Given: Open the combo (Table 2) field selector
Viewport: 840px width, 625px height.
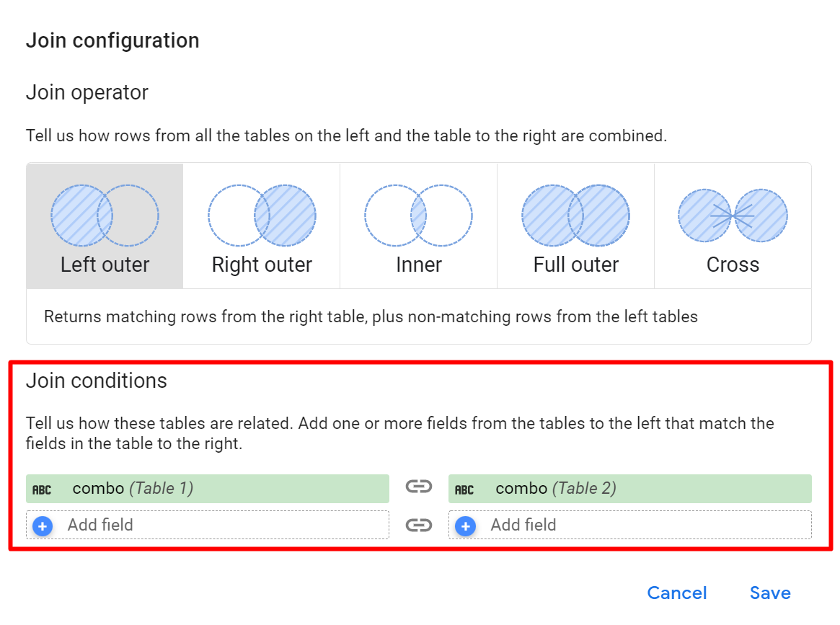Looking at the screenshot, I should click(630, 489).
